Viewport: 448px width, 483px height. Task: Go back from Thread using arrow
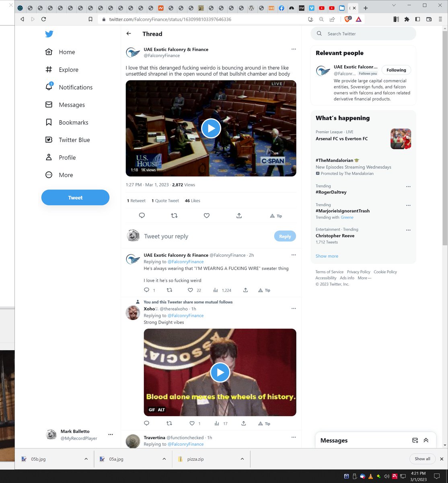click(x=129, y=34)
